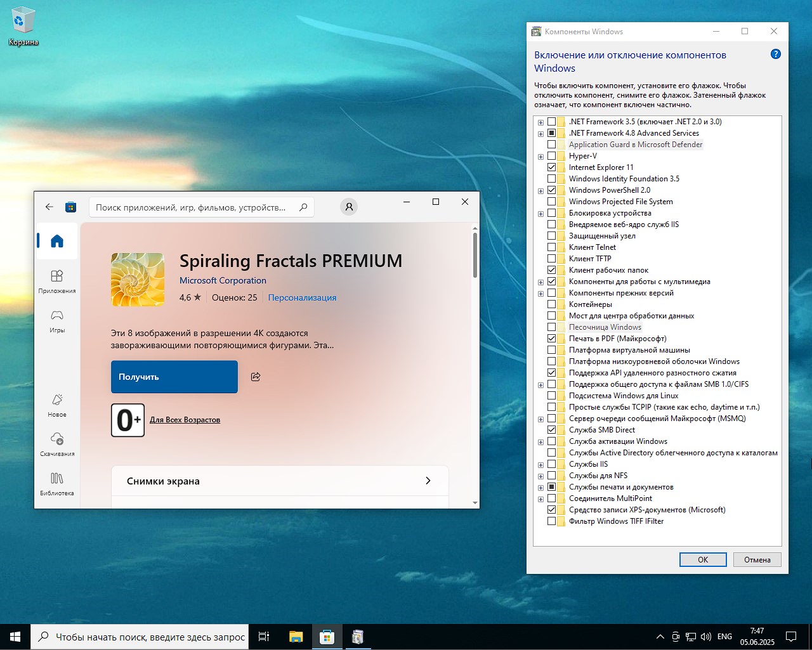Screen dimensions: 812x650
Task: Check Подсистема Windows для Linux
Action: tap(551, 396)
